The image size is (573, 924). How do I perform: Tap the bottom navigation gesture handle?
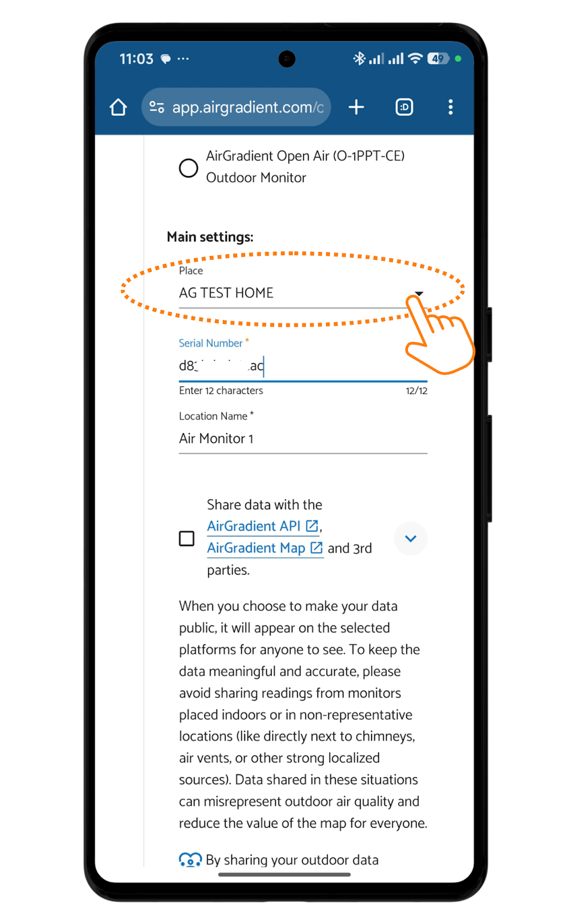(284, 874)
